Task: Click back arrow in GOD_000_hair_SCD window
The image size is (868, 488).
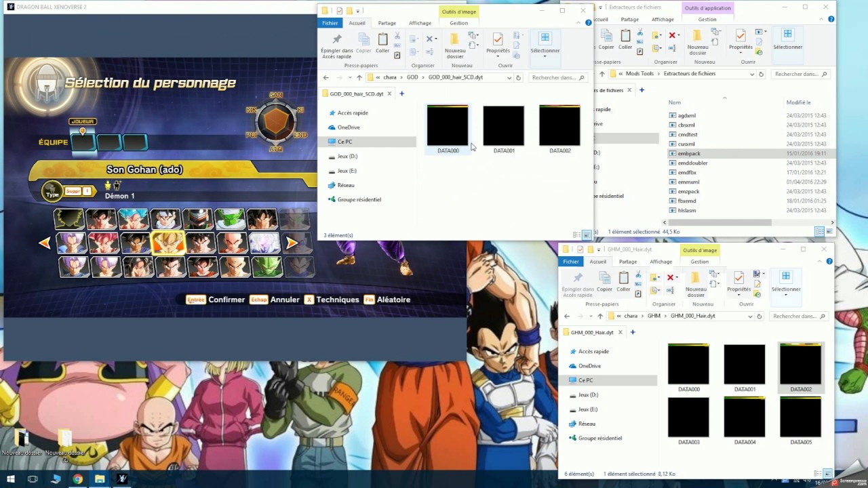Action: click(326, 77)
